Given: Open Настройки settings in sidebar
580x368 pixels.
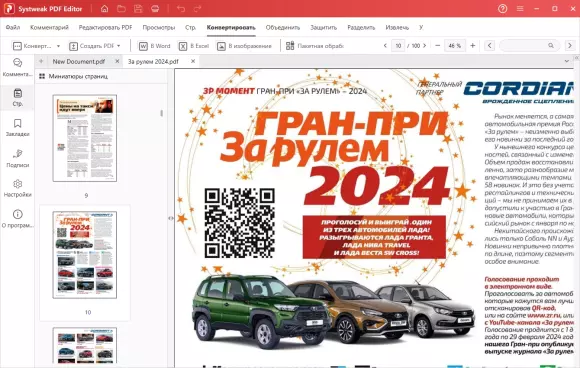Looking at the screenshot, I should point(17,188).
